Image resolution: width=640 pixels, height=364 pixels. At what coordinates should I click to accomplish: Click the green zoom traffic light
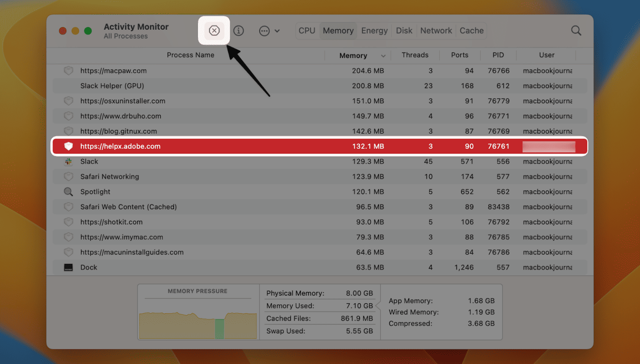click(88, 30)
